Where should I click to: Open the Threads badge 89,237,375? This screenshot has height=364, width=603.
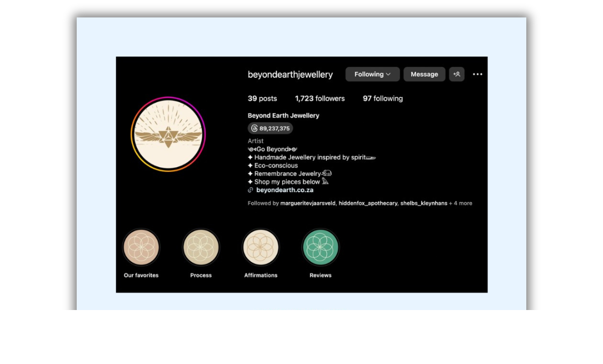[270, 129]
